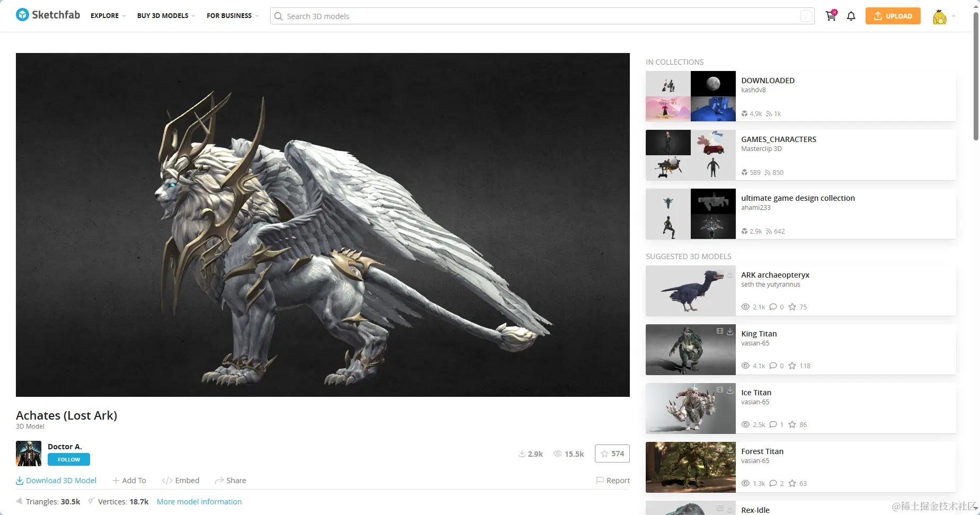Image resolution: width=980 pixels, height=515 pixels.
Task: Click the download icon on King Titan thumbnail
Action: click(x=730, y=331)
